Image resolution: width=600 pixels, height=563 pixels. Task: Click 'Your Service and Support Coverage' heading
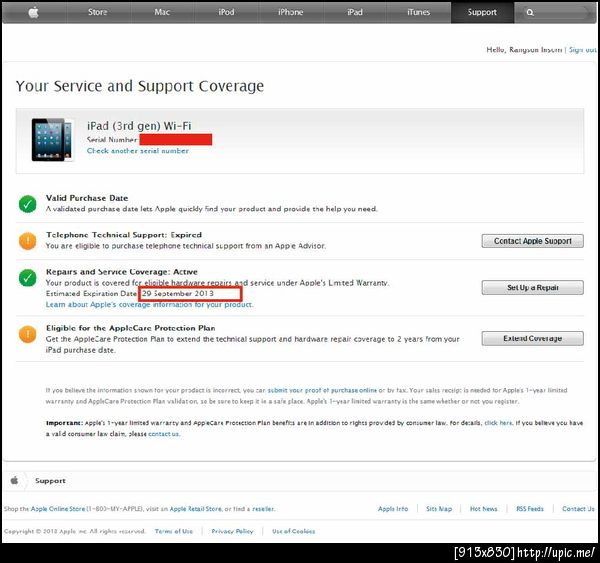140,86
